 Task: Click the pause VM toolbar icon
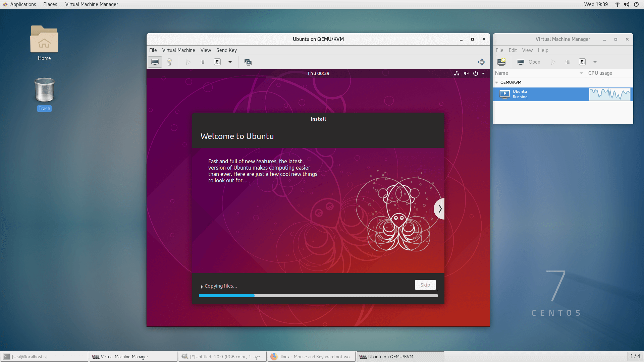tap(203, 62)
